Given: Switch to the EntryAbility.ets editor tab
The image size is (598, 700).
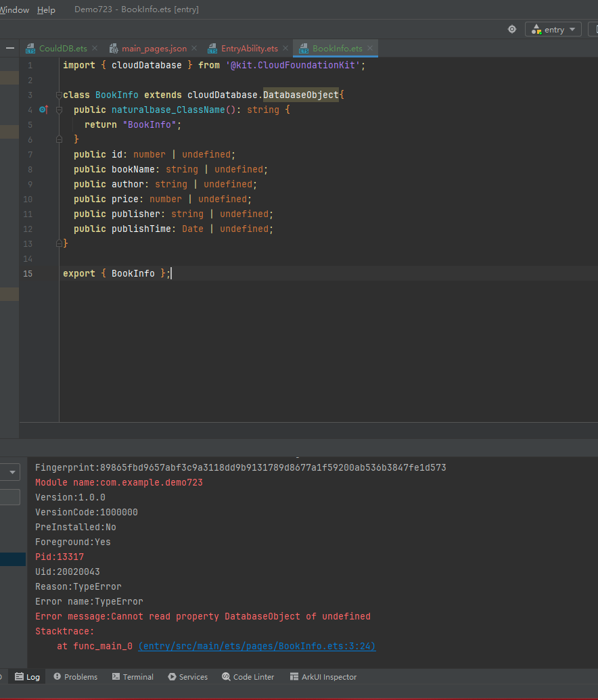Looking at the screenshot, I should click(x=248, y=48).
